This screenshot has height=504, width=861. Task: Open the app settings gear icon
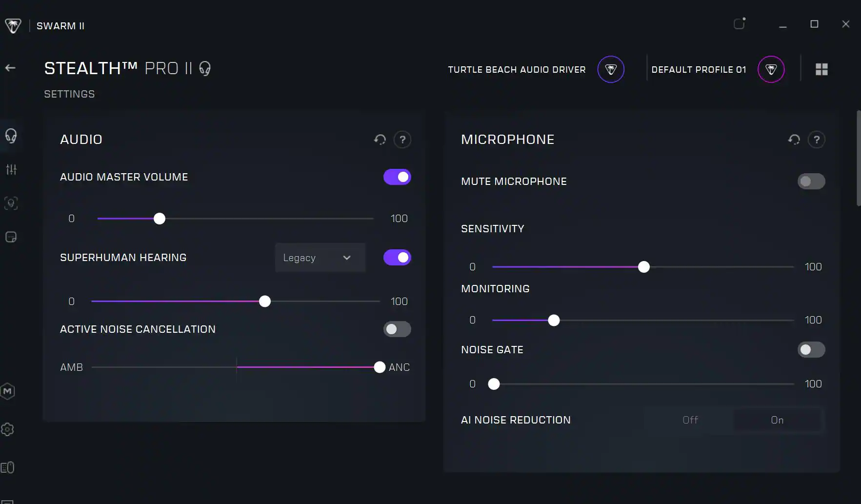[7, 429]
